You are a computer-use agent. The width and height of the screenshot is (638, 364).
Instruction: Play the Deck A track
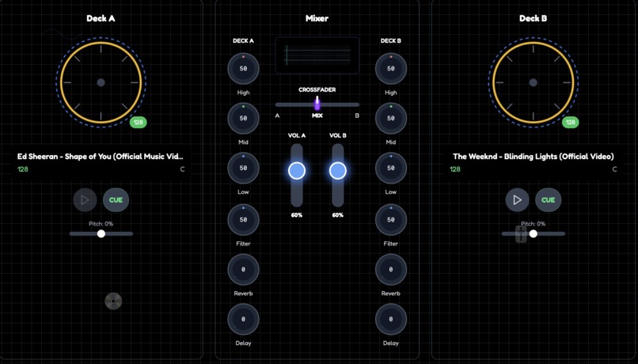85,199
